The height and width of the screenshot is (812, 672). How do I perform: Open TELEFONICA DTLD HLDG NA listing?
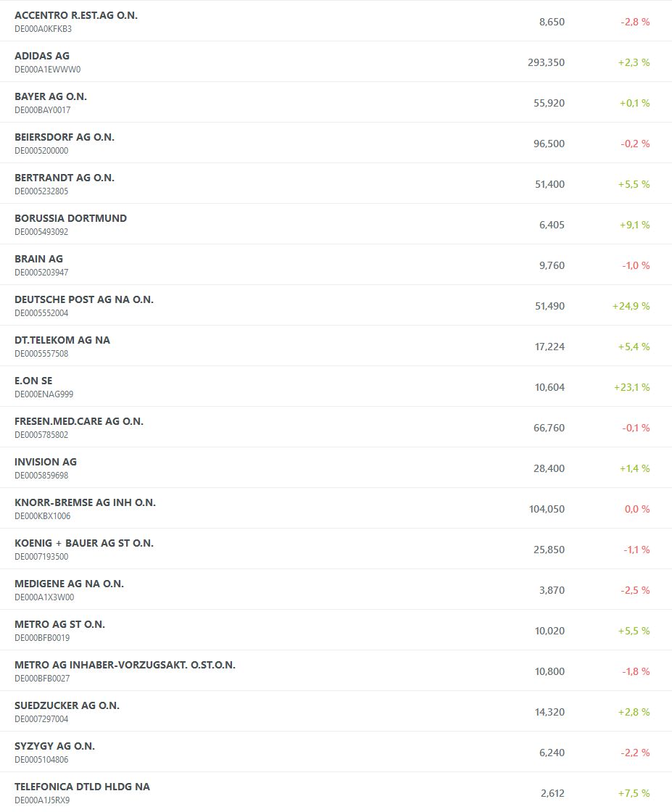tap(82, 787)
